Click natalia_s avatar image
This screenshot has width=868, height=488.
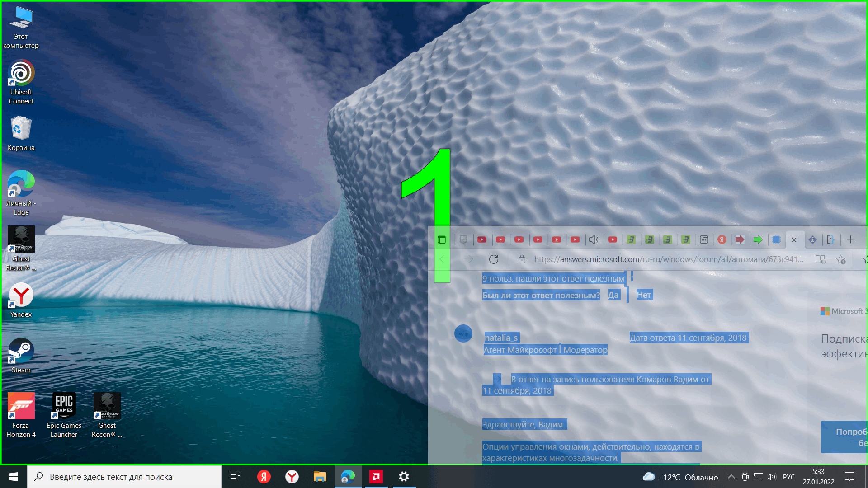click(463, 333)
